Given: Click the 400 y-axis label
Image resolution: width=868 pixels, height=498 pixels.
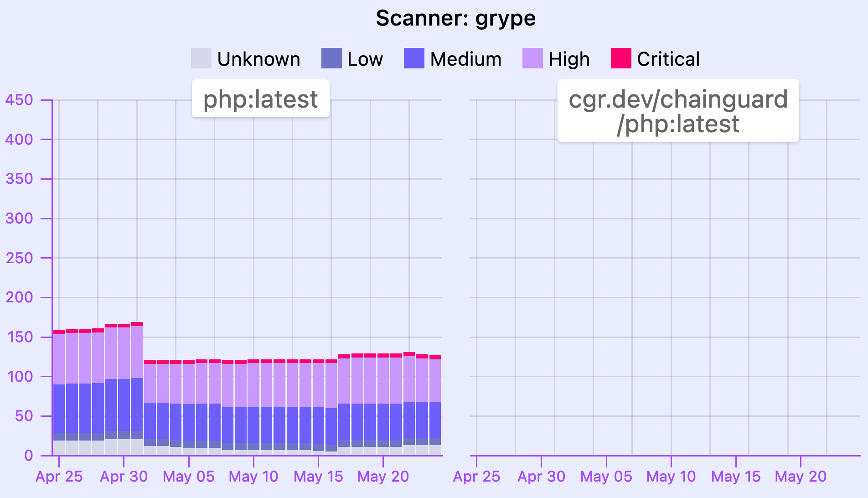Looking at the screenshot, I should pyautogui.click(x=19, y=139).
